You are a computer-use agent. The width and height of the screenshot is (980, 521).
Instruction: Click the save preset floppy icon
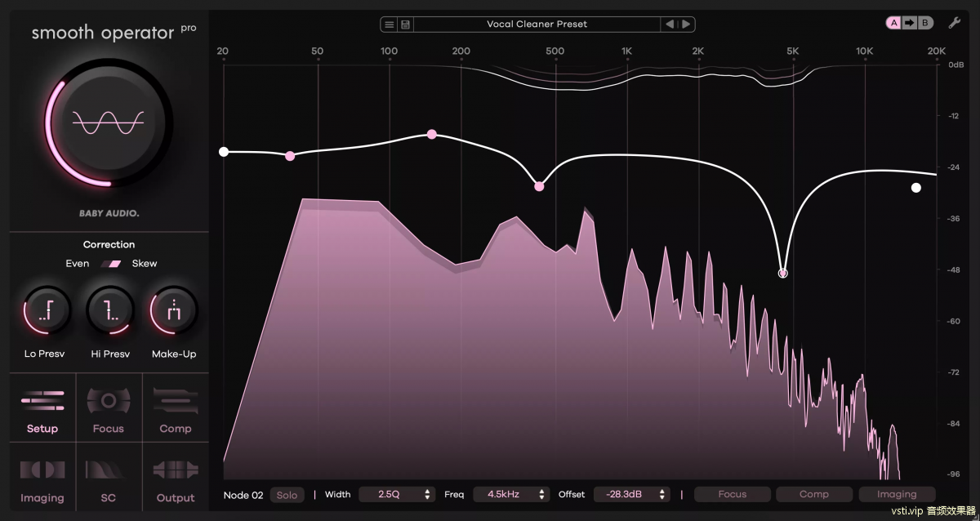[405, 24]
